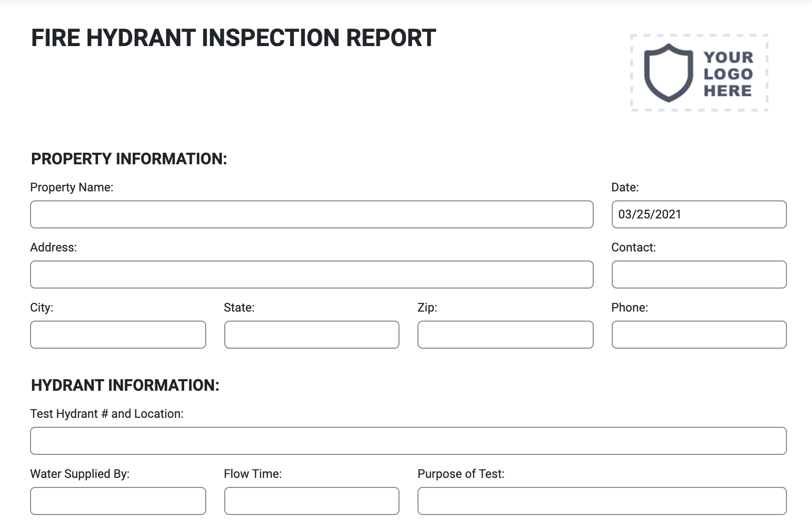Screen dimensions: 812x524
Task: Click the 'YOUR LOGO HERE' text
Action: 728,74
